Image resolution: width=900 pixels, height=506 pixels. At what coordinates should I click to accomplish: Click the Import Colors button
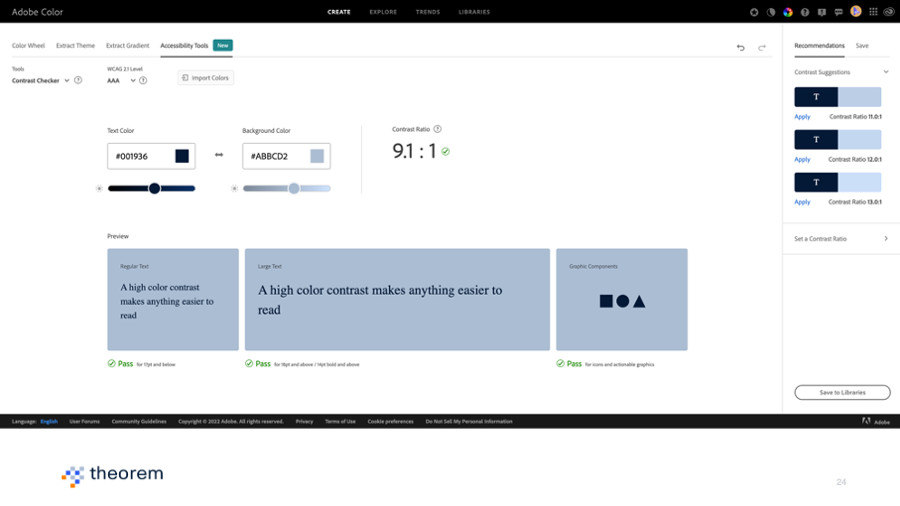coord(205,78)
